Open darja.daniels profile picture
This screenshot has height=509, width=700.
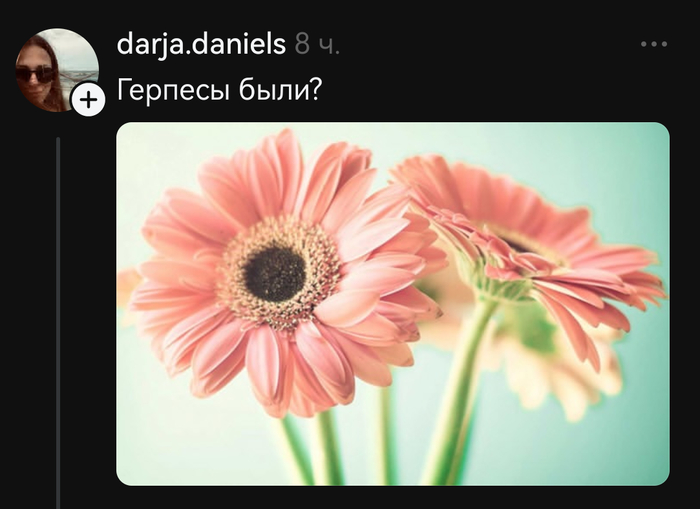click(57, 70)
